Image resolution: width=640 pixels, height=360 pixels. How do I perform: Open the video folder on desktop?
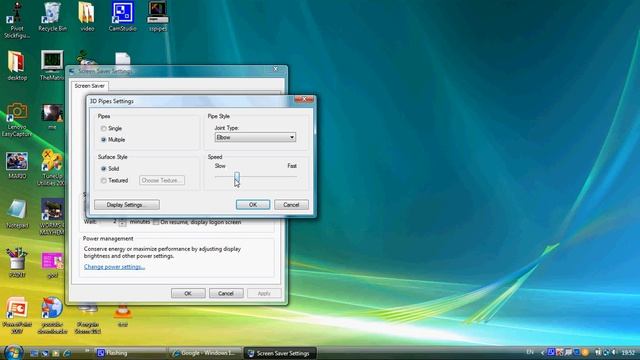(87, 17)
